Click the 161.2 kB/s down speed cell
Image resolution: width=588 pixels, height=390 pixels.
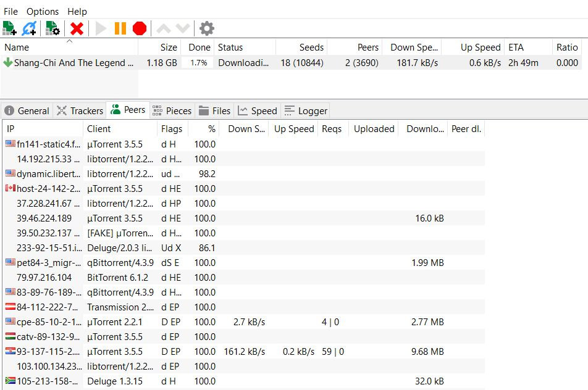tap(244, 352)
